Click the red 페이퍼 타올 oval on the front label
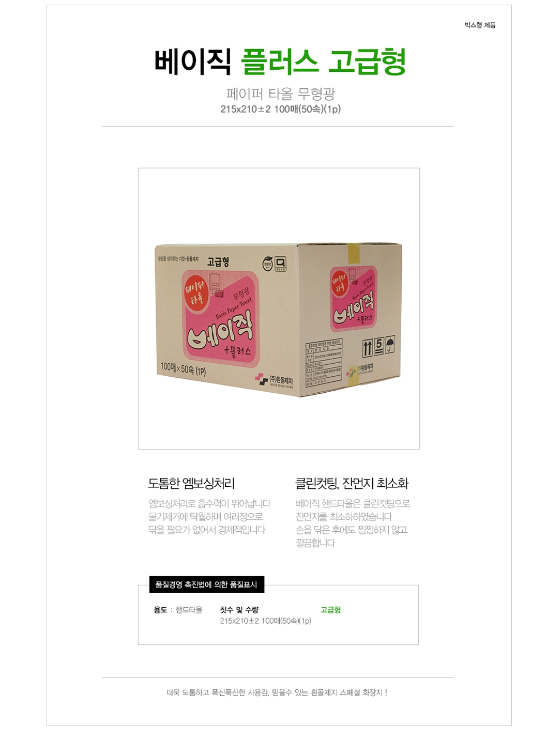This screenshot has width=547, height=756. (x=197, y=293)
